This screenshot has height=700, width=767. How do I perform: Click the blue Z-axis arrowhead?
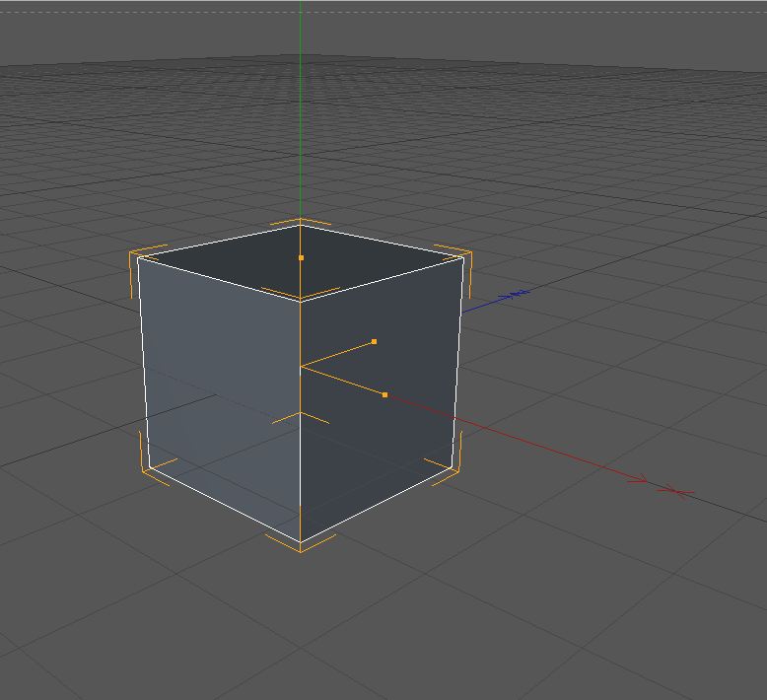[x=508, y=296]
